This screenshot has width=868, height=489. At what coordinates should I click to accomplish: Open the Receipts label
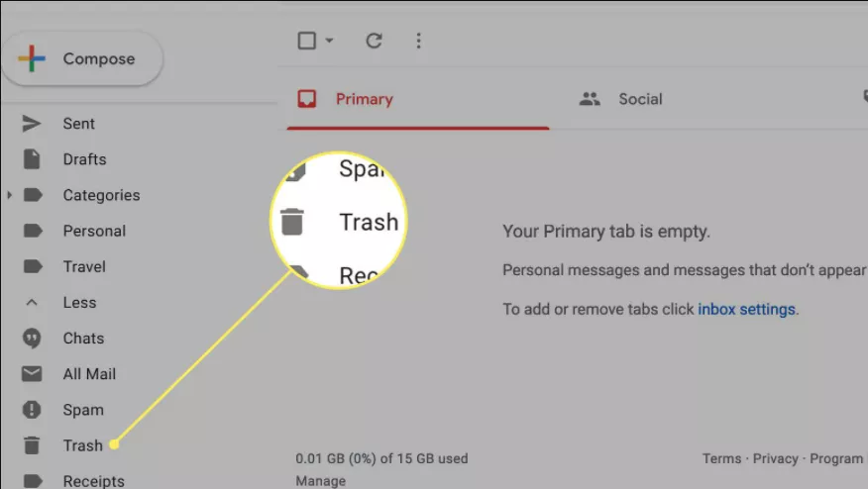pyautogui.click(x=93, y=481)
